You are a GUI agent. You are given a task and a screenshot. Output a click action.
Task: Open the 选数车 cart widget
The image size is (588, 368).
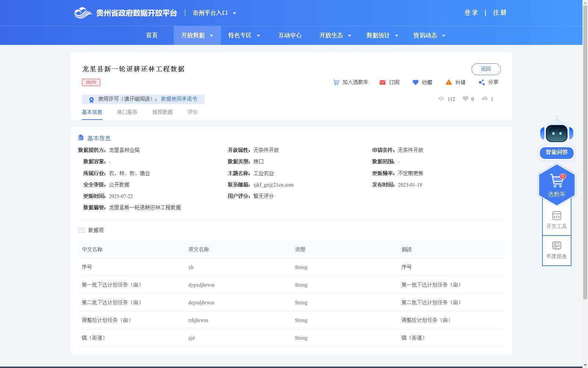557,185
